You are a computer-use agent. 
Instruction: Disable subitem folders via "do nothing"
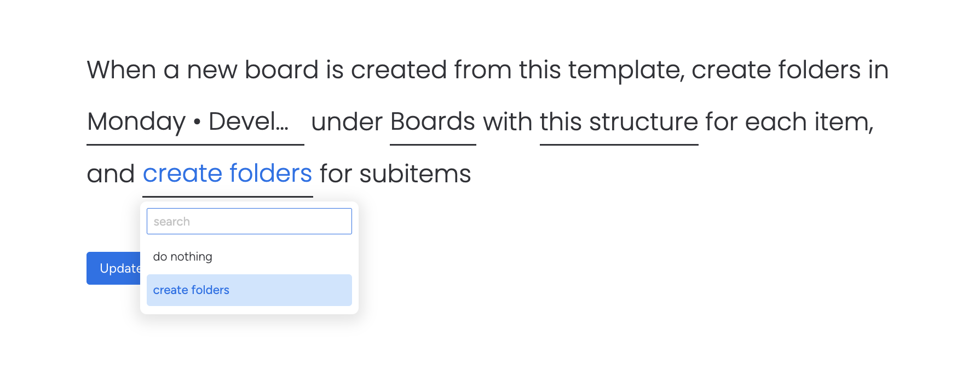(x=183, y=257)
